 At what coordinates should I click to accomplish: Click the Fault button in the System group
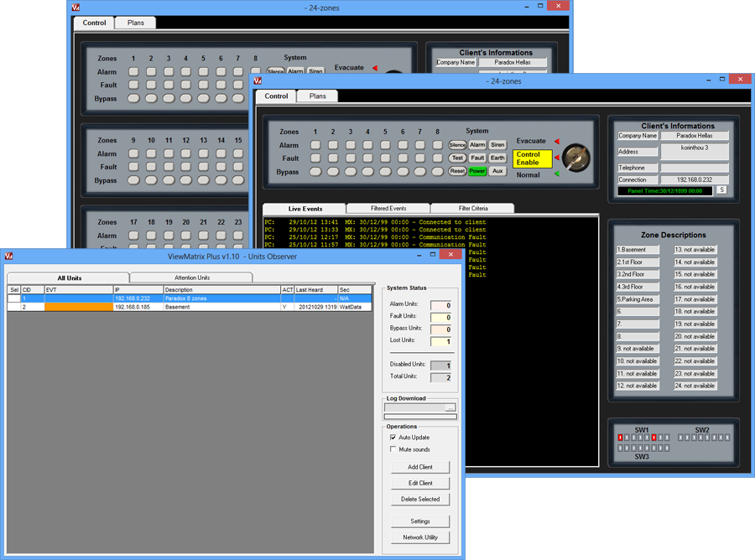pos(477,158)
